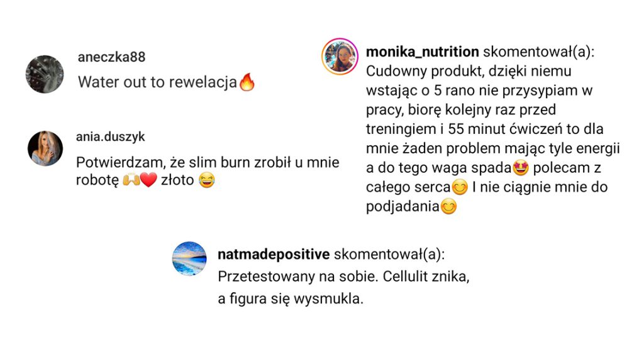Click the smiling emoji after serca
The width and height of the screenshot is (644, 342).
pos(460,187)
